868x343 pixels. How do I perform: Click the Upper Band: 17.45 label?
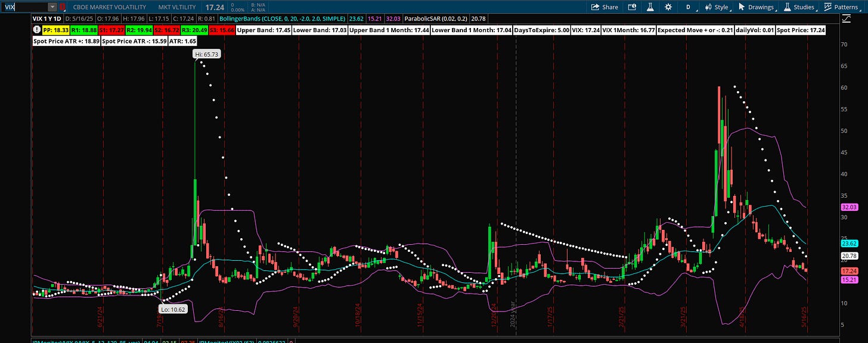263,29
